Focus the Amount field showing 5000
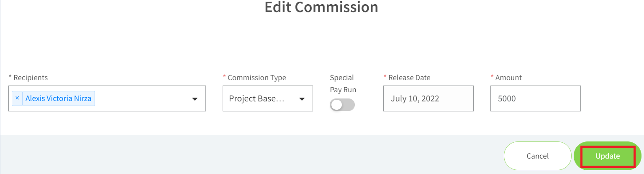 [536, 98]
